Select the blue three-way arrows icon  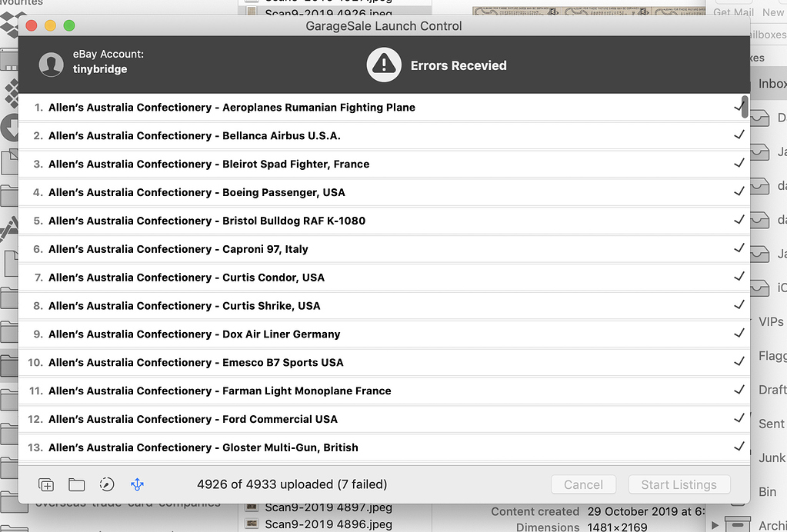coord(137,484)
